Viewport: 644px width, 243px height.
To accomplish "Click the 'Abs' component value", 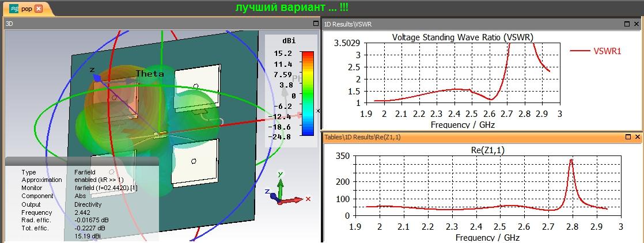I will tap(80, 196).
